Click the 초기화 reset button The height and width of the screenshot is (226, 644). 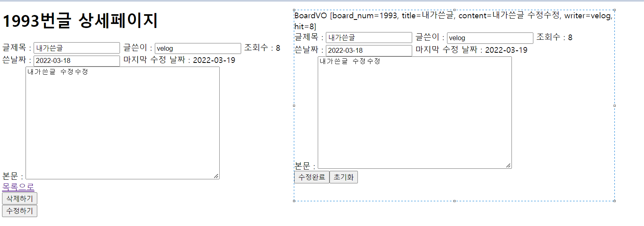pyautogui.click(x=344, y=177)
